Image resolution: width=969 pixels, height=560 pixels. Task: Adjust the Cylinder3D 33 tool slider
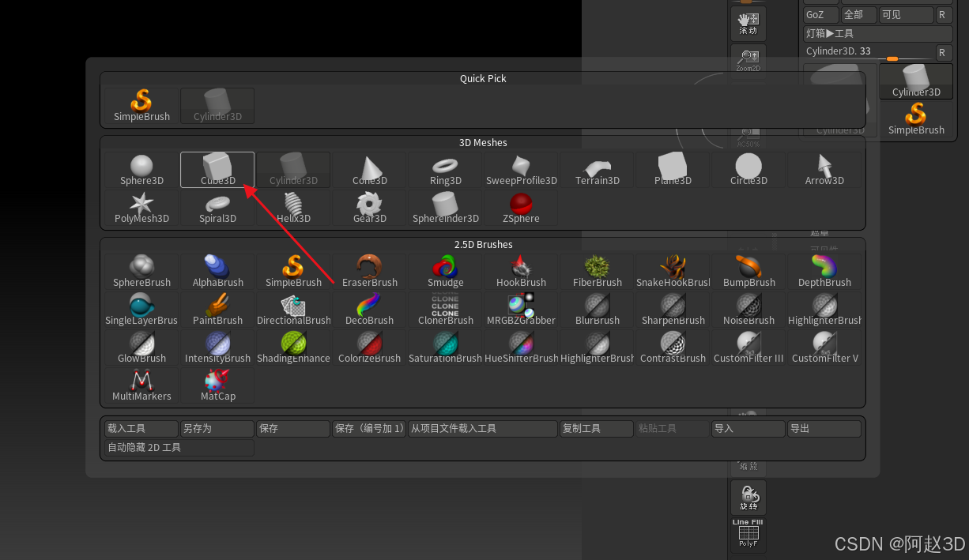(x=869, y=52)
